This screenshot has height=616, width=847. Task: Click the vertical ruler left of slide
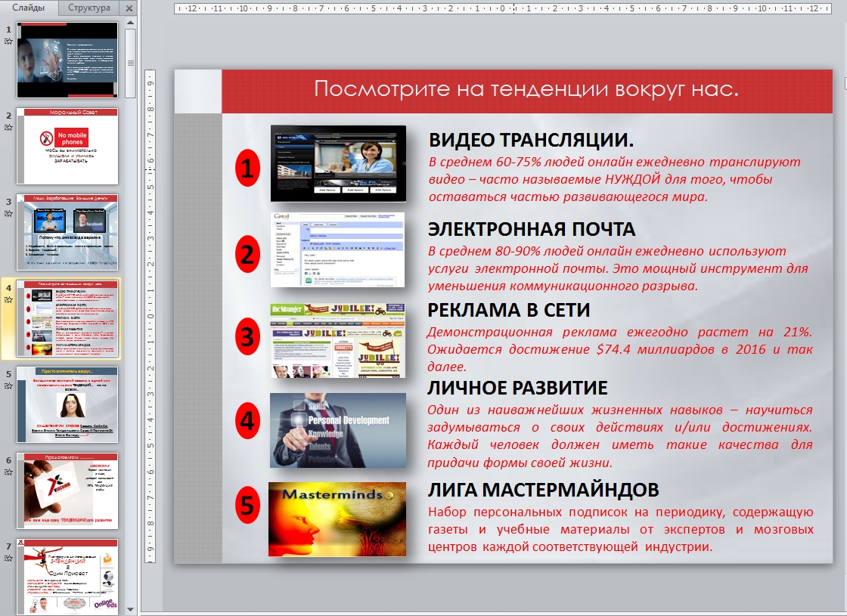[x=150, y=317]
